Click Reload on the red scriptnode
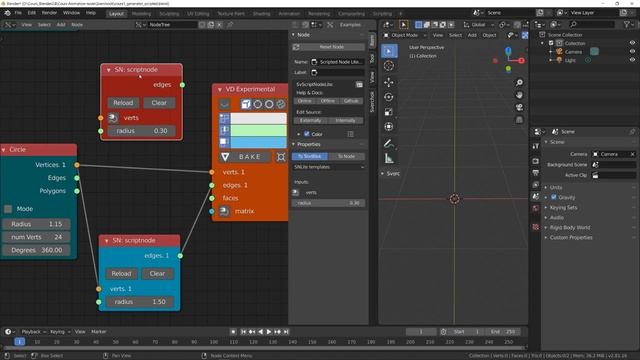 [123, 103]
